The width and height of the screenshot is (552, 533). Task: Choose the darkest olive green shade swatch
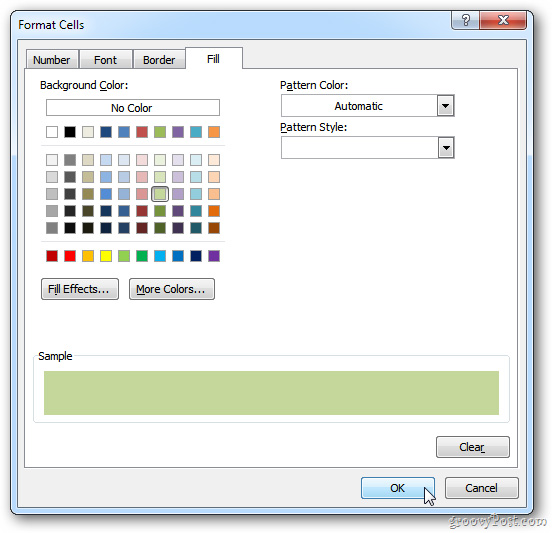[x=160, y=228]
